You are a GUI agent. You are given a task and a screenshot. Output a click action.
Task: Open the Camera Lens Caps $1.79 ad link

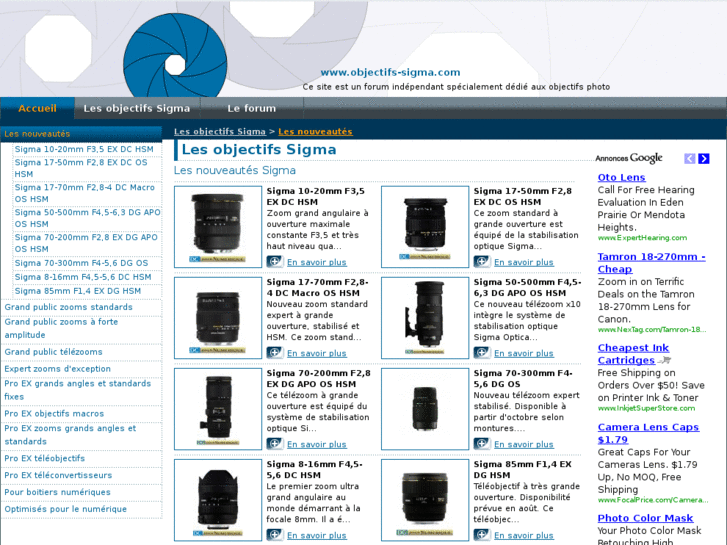[x=648, y=433]
